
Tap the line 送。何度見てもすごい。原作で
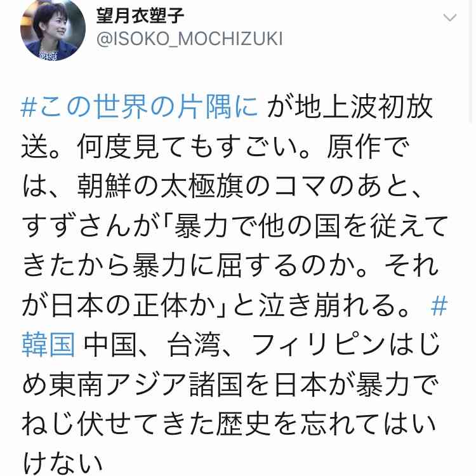215,147
